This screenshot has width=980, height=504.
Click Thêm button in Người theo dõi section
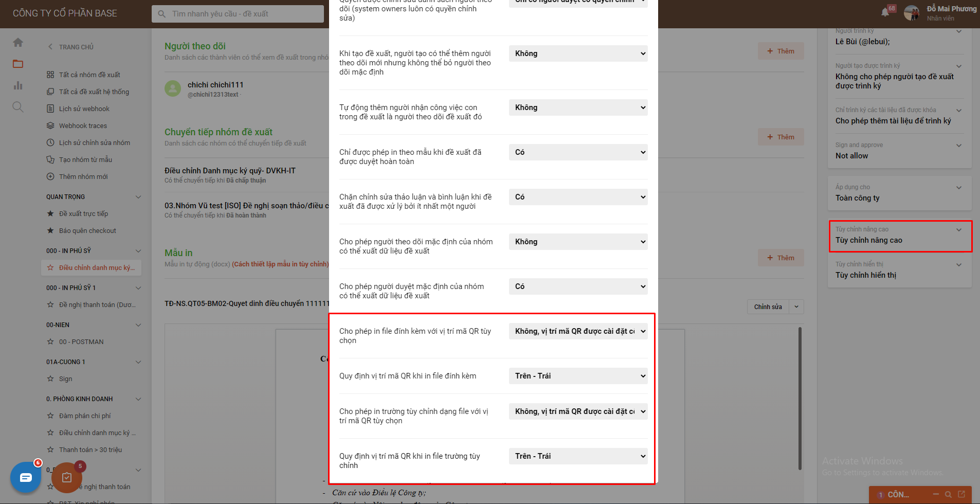tap(781, 51)
